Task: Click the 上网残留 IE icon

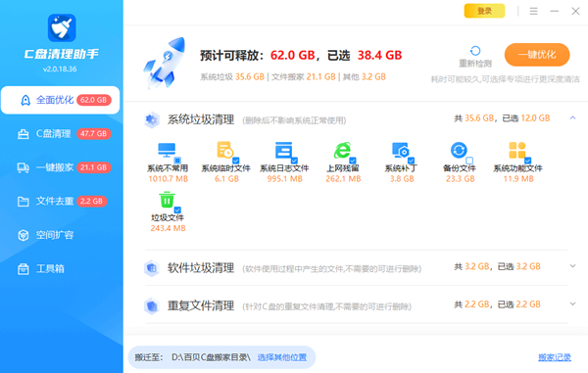Action: (342, 150)
